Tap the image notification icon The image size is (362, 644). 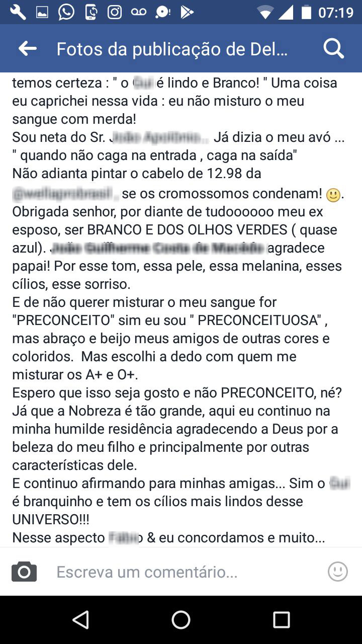click(x=42, y=13)
